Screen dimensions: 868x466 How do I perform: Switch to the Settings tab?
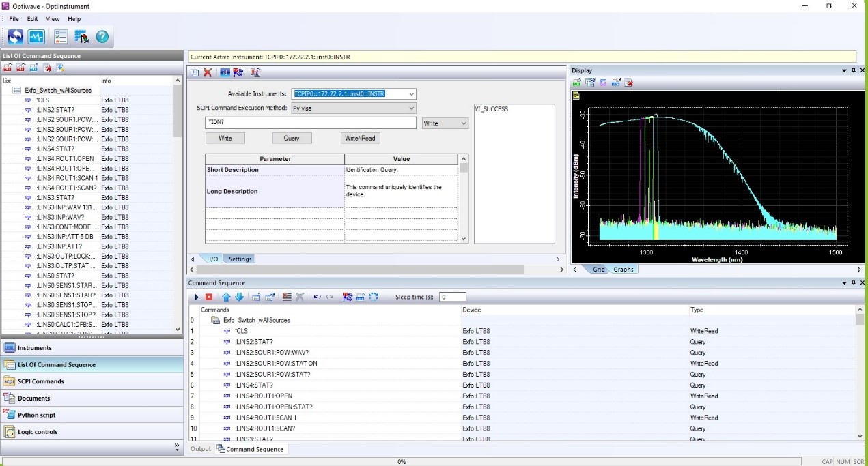[240, 259]
